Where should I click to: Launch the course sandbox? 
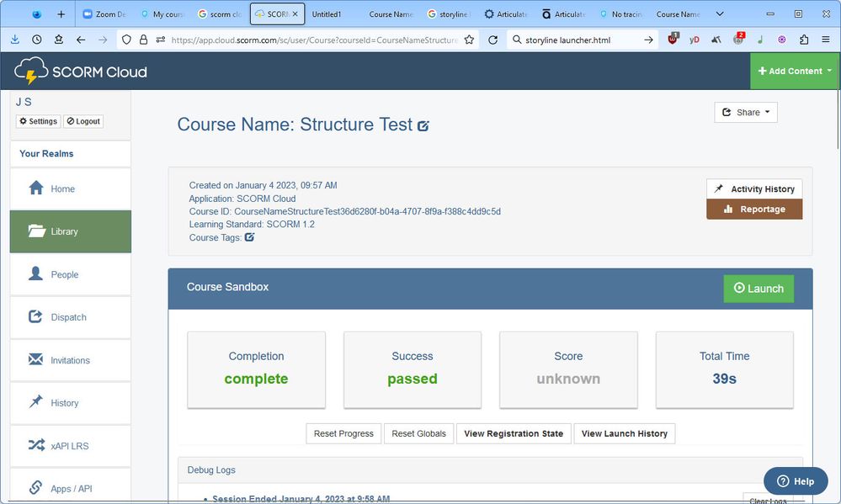click(x=758, y=289)
